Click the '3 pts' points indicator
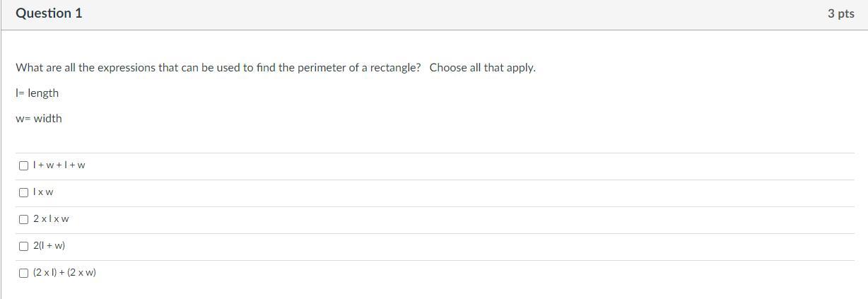868x299 pixels. click(x=840, y=14)
